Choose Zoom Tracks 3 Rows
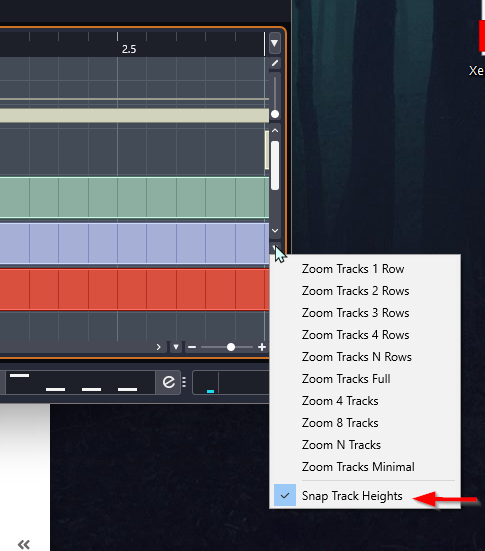The image size is (485, 551). point(365,313)
